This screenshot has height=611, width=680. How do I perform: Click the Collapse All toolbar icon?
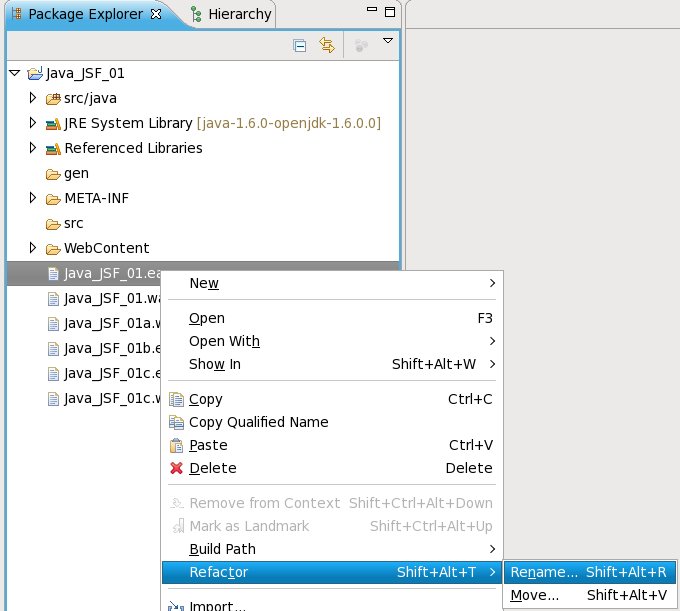299,45
